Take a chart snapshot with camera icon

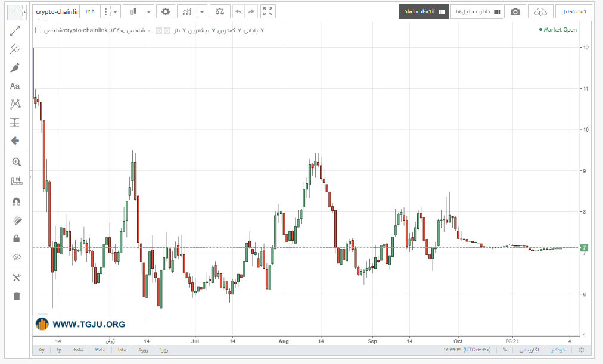click(515, 11)
